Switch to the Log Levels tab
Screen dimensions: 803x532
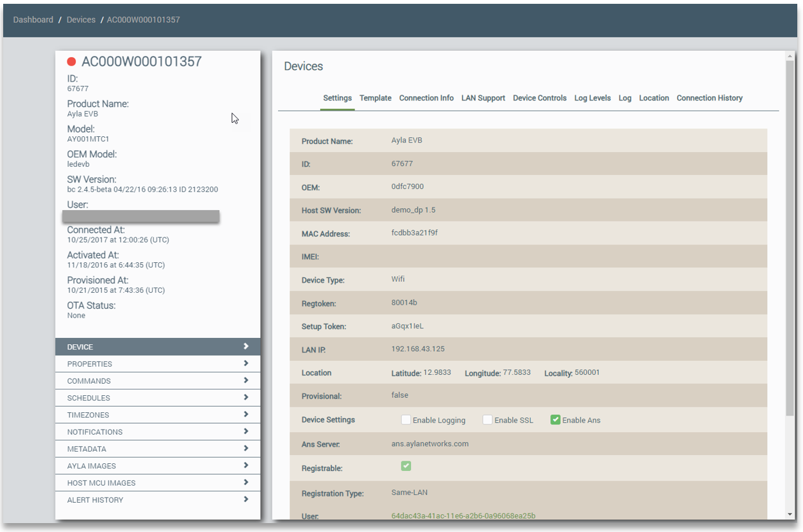click(592, 98)
